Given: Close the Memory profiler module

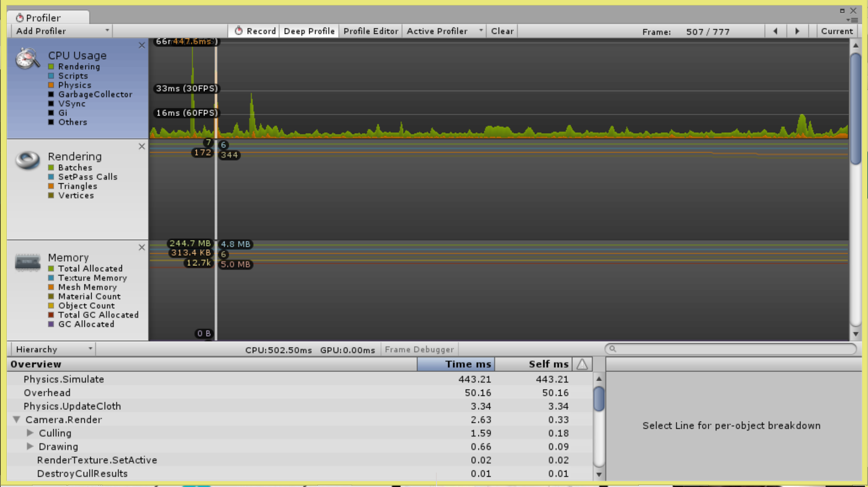Looking at the screenshot, I should 142,247.
